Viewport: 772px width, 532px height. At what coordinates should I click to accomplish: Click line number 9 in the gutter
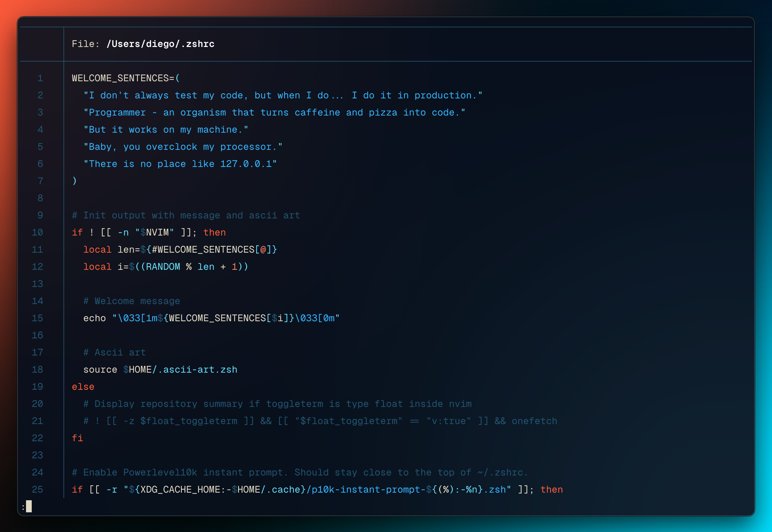40,215
